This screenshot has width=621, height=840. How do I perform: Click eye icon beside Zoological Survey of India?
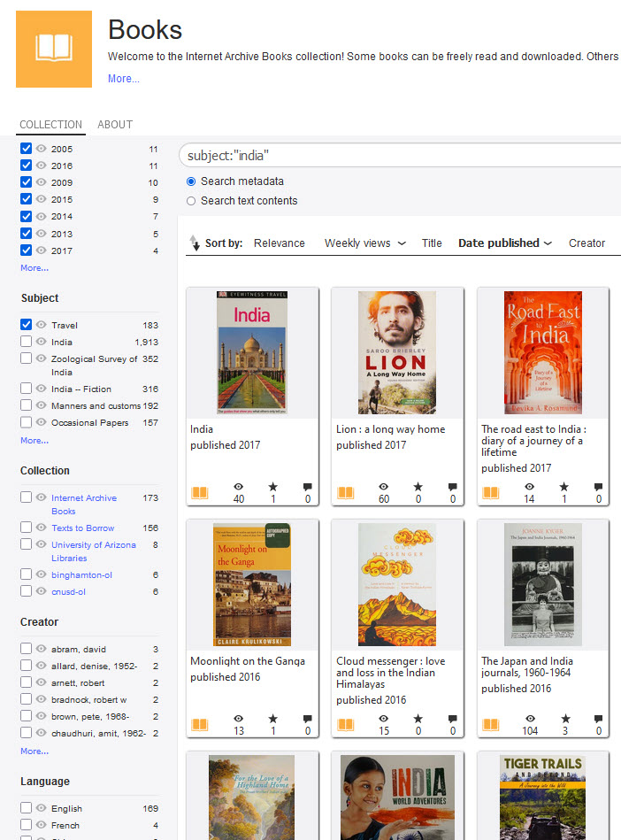[x=42, y=358]
